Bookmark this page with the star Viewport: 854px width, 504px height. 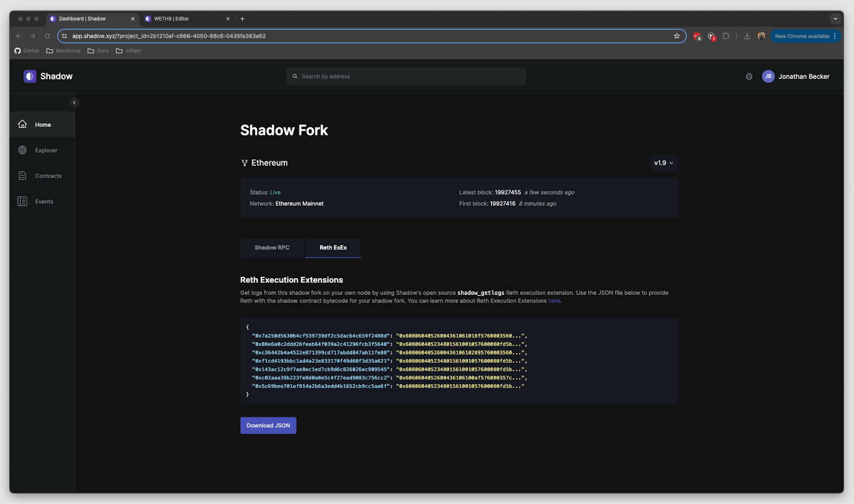tap(677, 36)
